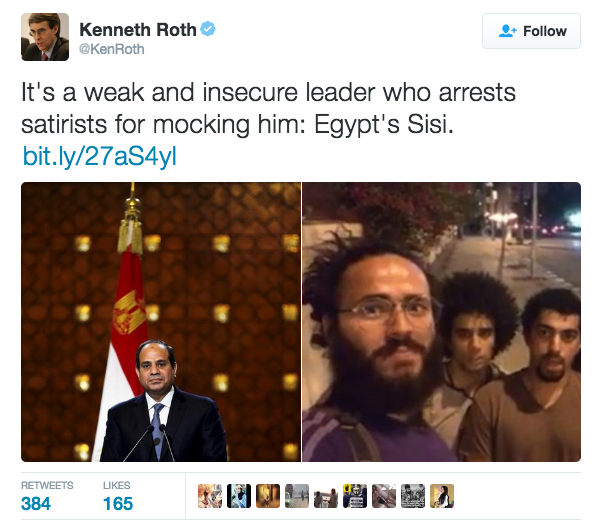
Task: Click the first liker avatar in the row
Action: [x=210, y=496]
